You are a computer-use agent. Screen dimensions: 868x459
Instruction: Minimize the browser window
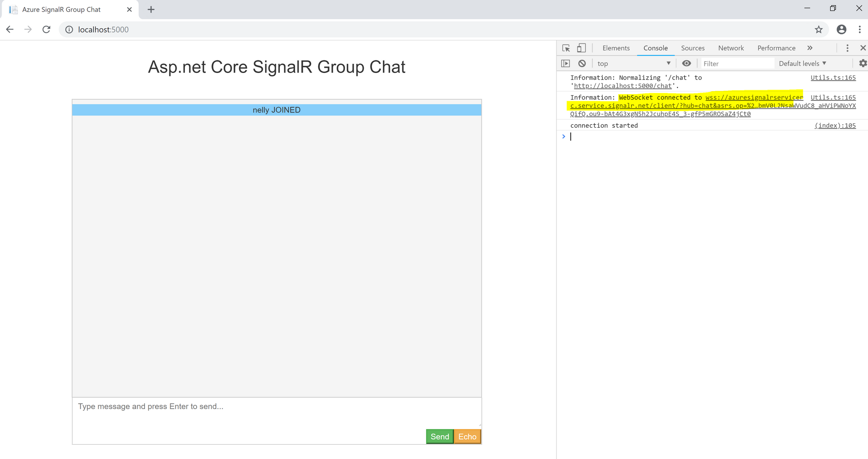tap(807, 8)
